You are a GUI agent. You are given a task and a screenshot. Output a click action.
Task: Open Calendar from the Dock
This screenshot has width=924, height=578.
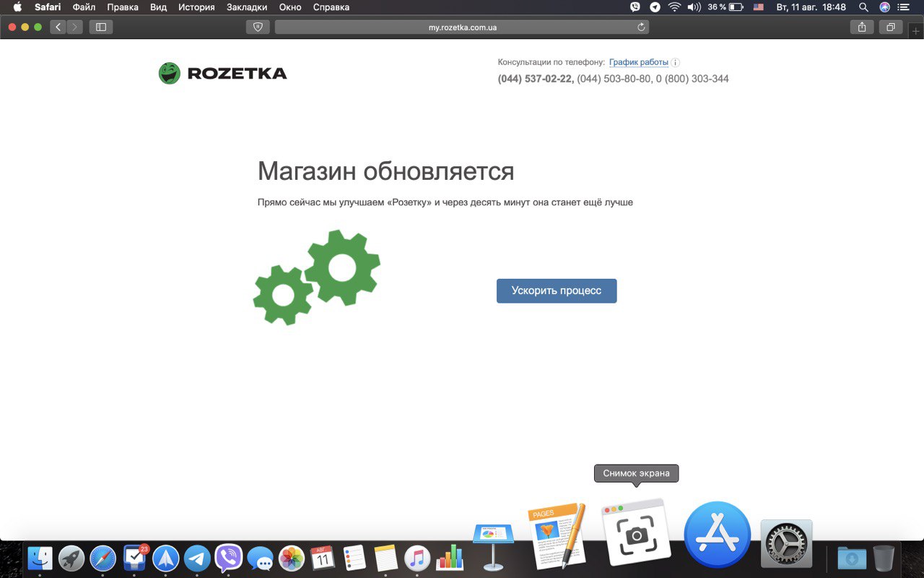coord(323,558)
